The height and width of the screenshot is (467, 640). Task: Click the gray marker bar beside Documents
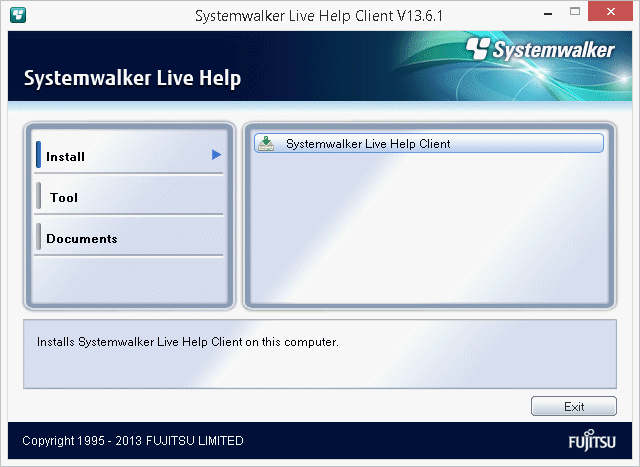[x=38, y=238]
